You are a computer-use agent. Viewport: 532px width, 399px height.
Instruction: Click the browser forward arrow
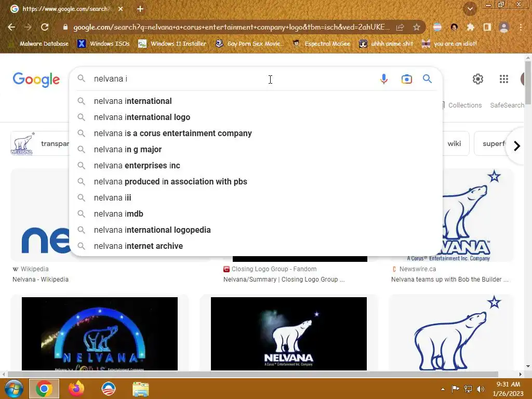(x=28, y=27)
